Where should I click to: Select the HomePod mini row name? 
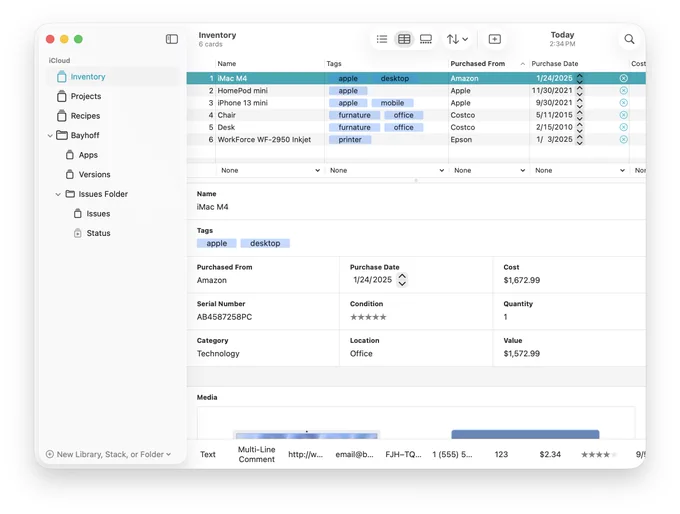(x=242, y=91)
